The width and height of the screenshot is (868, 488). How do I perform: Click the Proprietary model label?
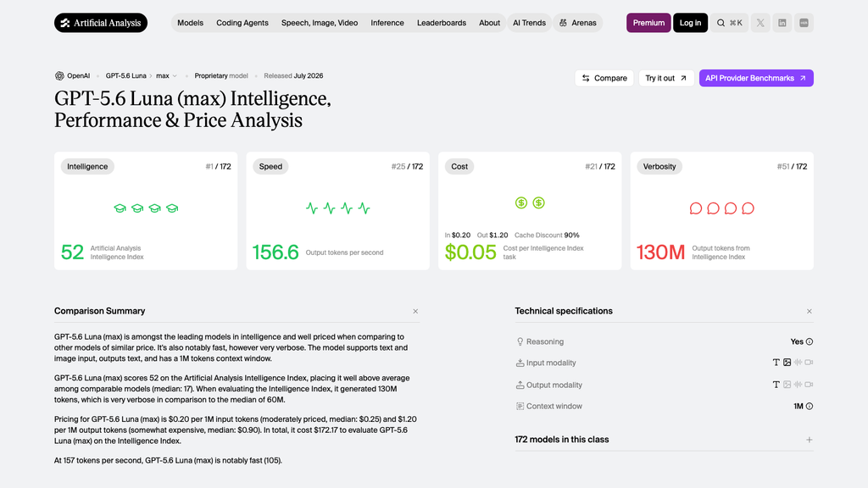click(221, 75)
